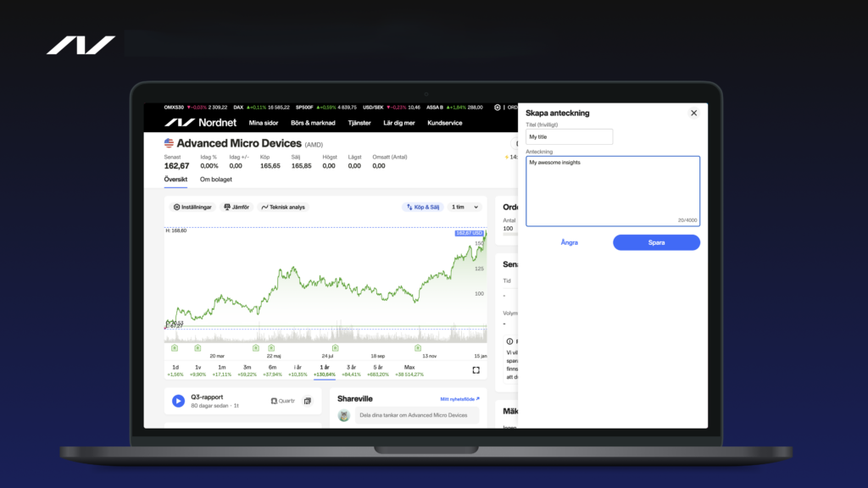The width and height of the screenshot is (868, 488).
Task: Click the Quartr logo link
Action: tap(283, 401)
